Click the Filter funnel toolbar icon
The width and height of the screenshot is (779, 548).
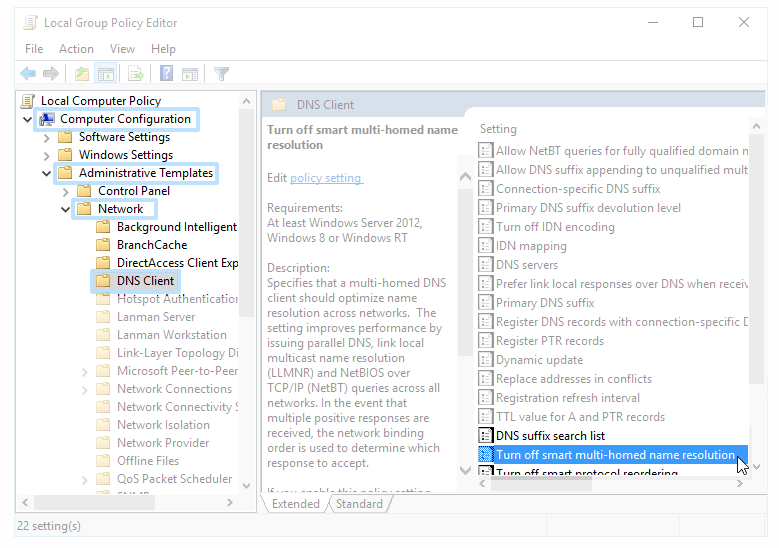pyautogui.click(x=221, y=74)
